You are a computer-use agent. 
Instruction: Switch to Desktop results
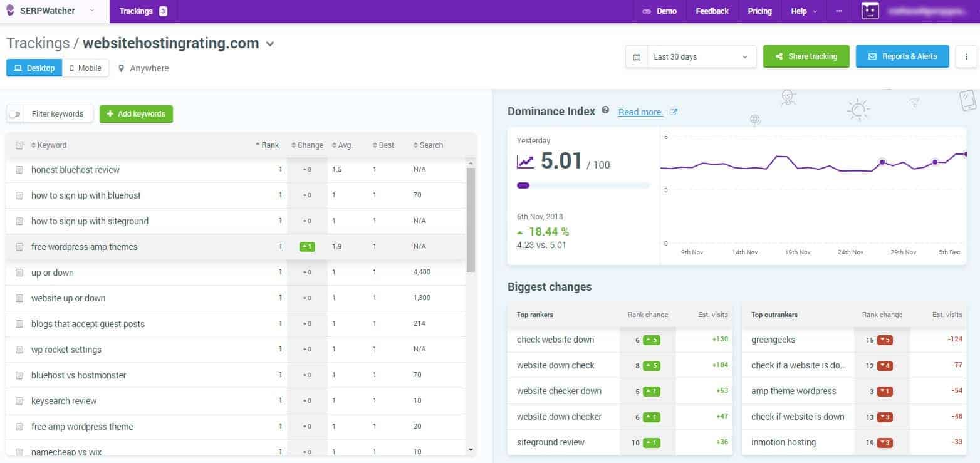coord(34,68)
